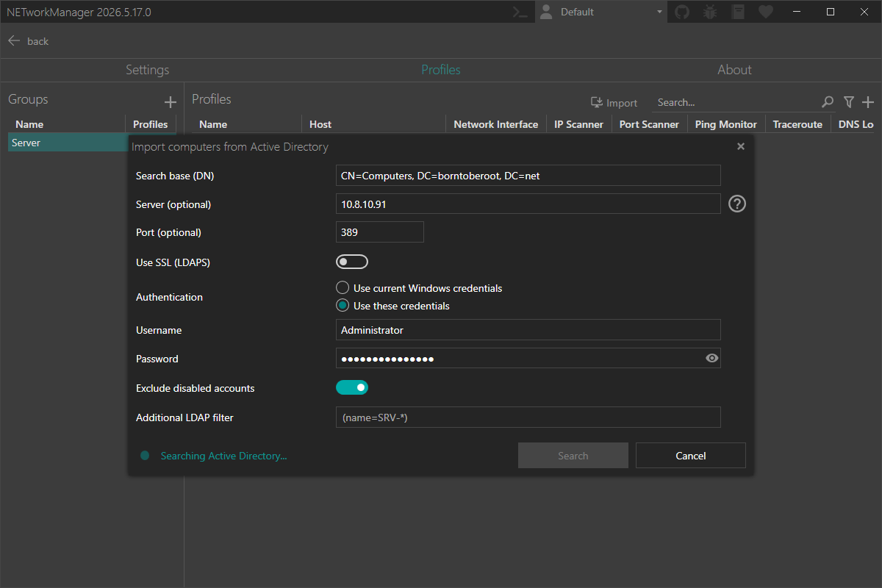Reveal password with the eye icon

tap(711, 358)
